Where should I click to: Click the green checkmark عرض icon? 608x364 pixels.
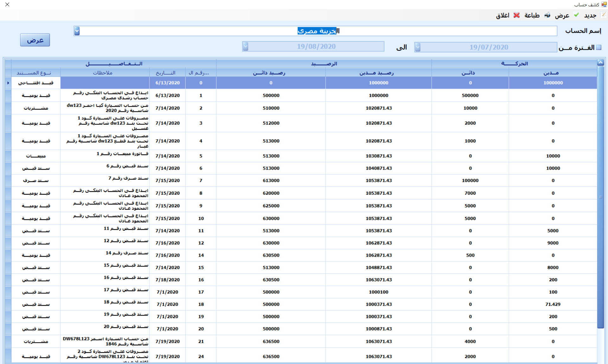(x=576, y=15)
